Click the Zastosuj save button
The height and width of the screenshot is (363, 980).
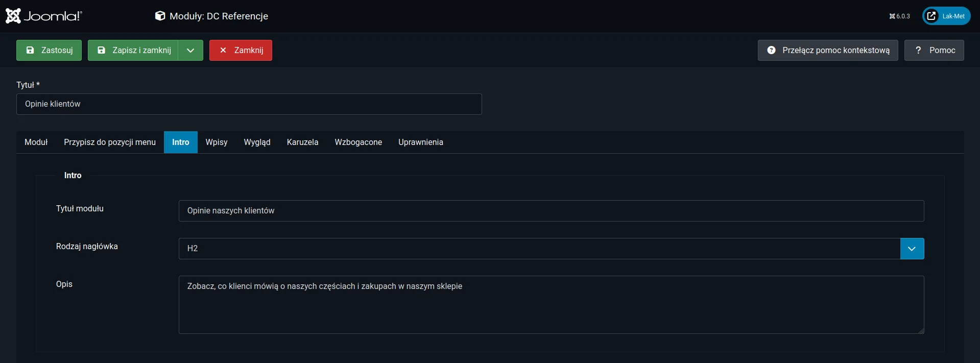pos(49,50)
